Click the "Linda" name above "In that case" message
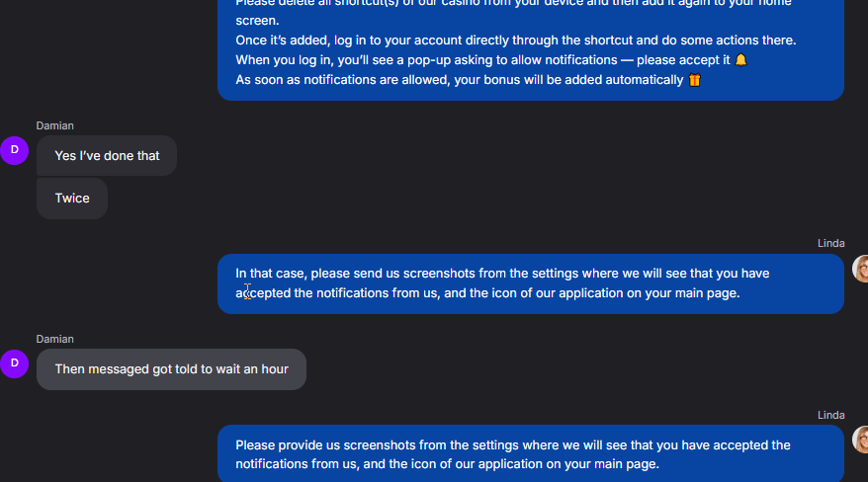The image size is (868, 482). pos(830,243)
